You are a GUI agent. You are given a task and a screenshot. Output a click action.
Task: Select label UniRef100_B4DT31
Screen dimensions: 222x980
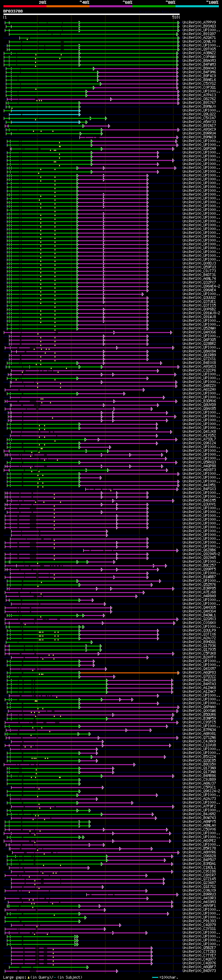pos(199,275)
